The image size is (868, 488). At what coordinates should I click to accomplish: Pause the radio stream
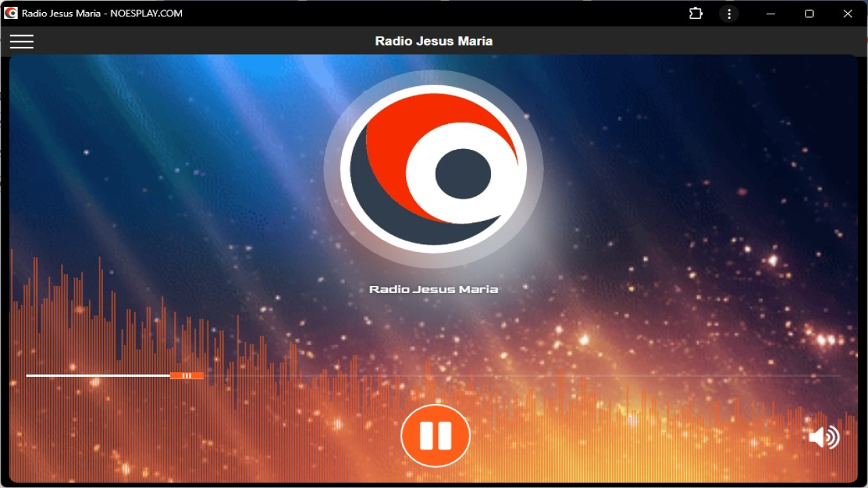[x=435, y=436]
